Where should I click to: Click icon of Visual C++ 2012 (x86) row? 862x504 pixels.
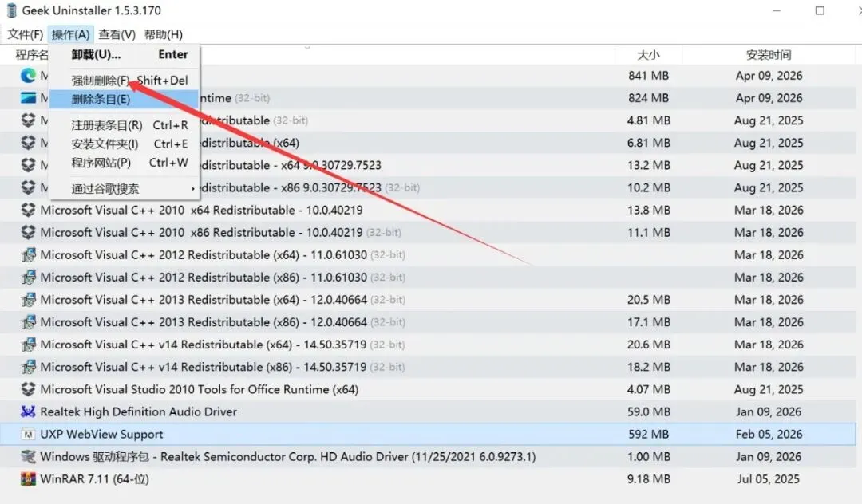28,278
